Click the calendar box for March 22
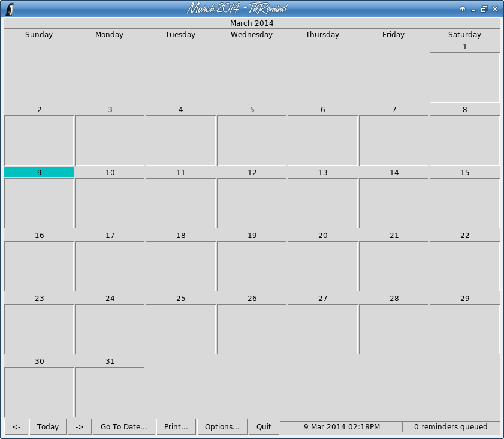This screenshot has height=439, width=504. tap(464, 266)
